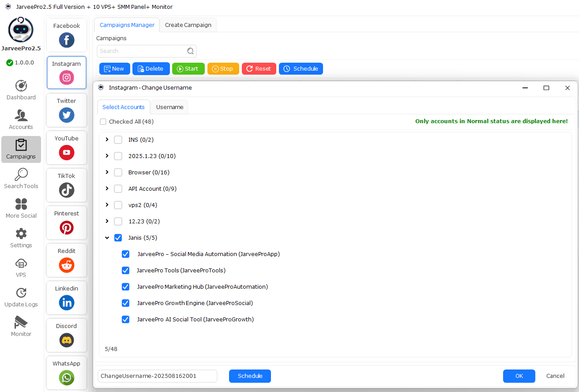Click the ChangeUsername-202508162001 name field
Image resolution: width=579 pixels, height=392 pixels.
click(158, 376)
